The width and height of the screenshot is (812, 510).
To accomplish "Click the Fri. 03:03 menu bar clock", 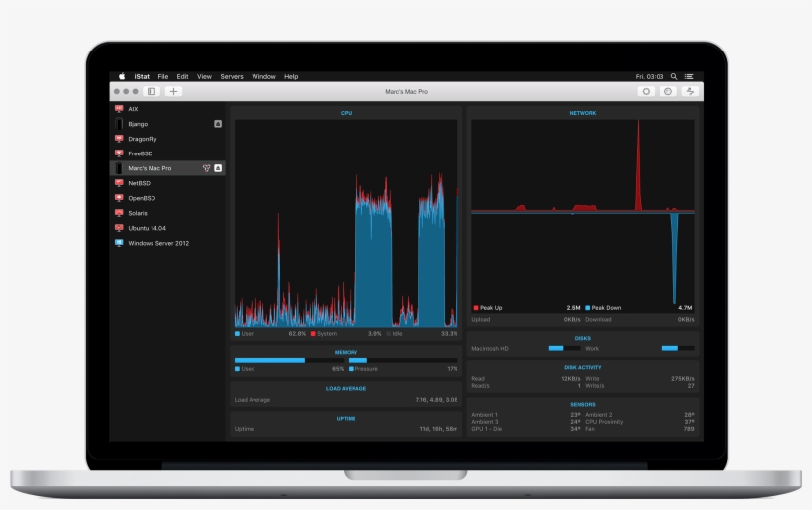I will [650, 76].
